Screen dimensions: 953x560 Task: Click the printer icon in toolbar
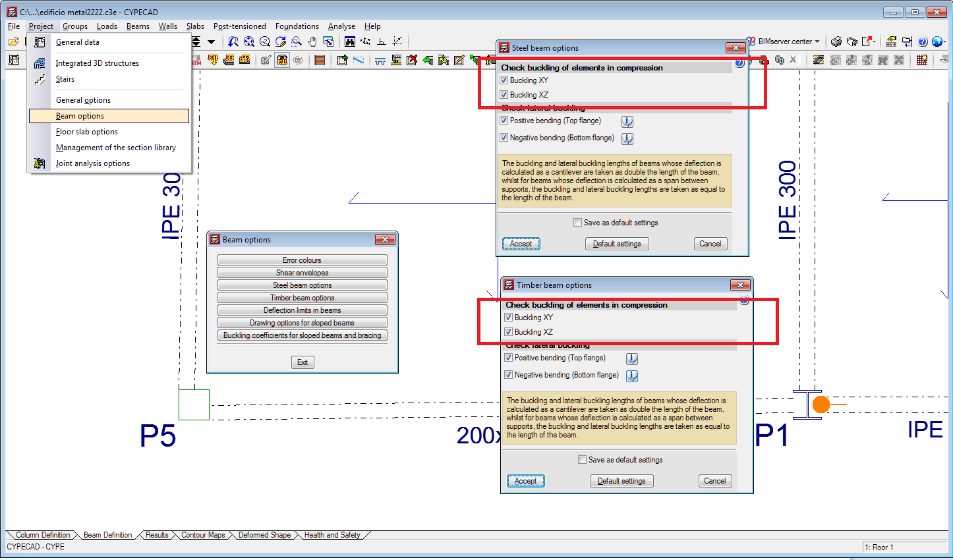pos(836,42)
